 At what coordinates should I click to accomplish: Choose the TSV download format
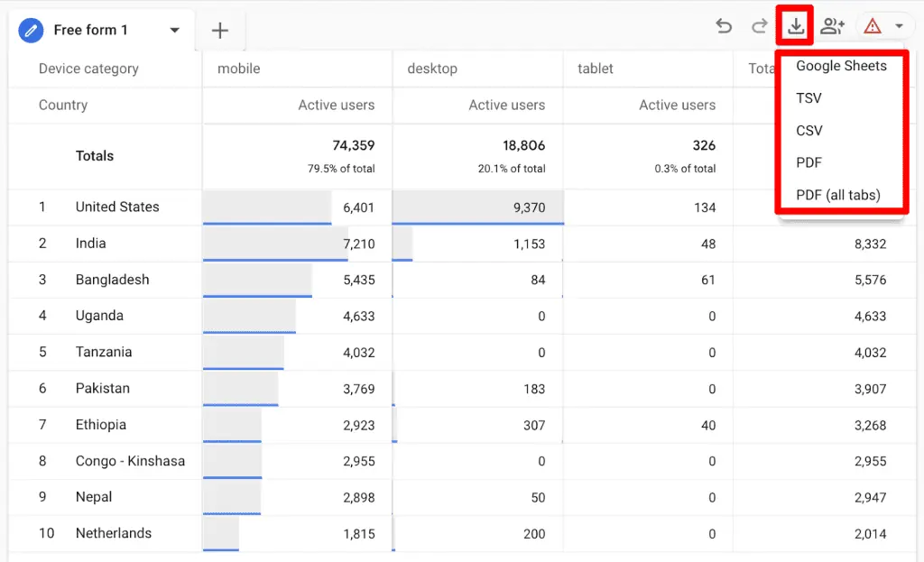click(x=807, y=97)
